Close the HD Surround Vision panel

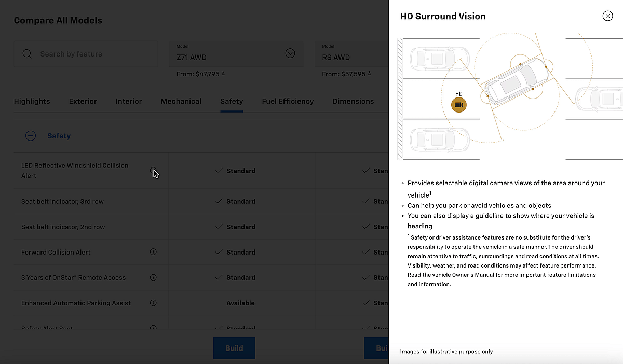[x=607, y=16]
